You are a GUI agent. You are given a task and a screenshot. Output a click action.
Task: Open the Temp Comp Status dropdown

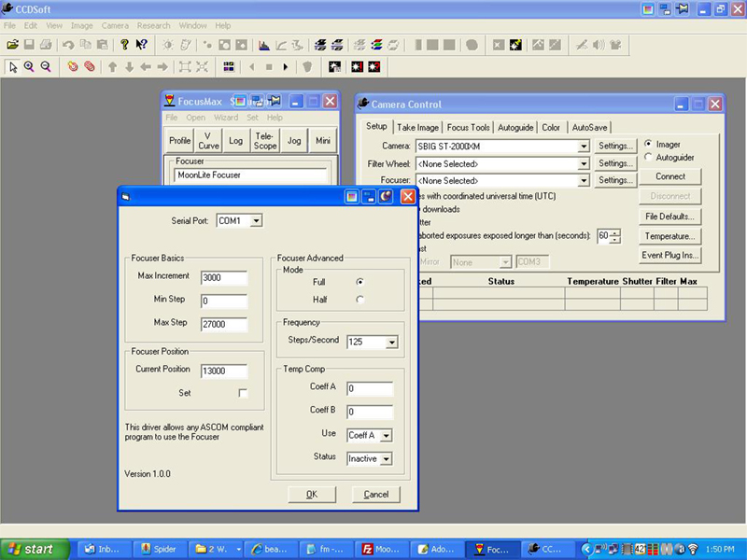tap(387, 459)
